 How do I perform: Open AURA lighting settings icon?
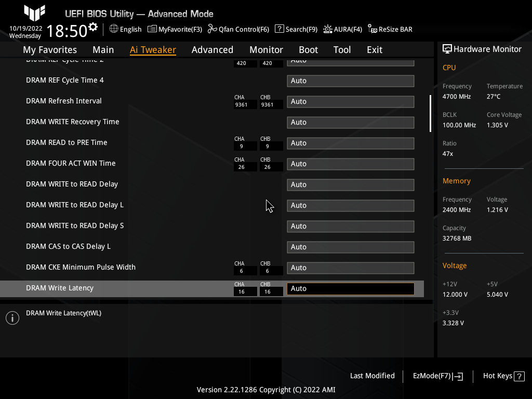[x=327, y=29]
